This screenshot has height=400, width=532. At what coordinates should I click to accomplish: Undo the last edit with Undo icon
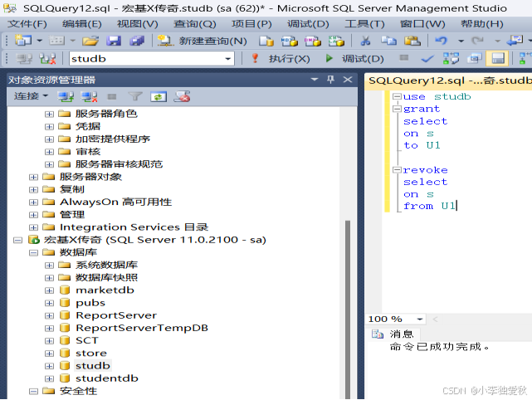click(441, 41)
